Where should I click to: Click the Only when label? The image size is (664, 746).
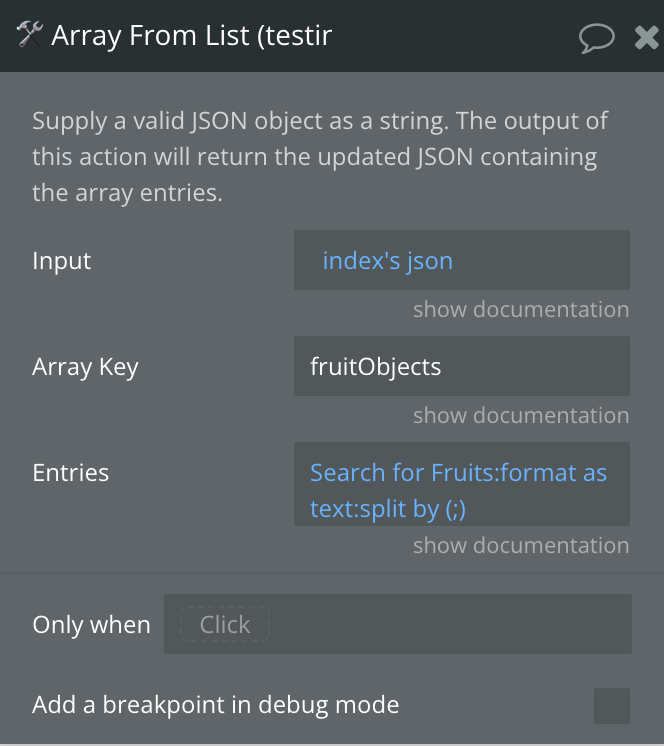pos(91,625)
